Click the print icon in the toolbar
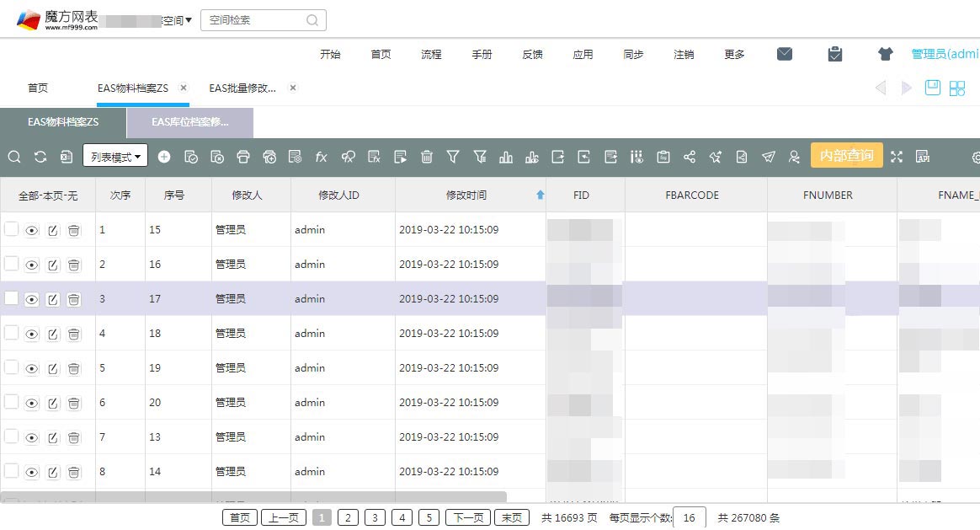Screen dimensions: 980x530 coord(242,156)
